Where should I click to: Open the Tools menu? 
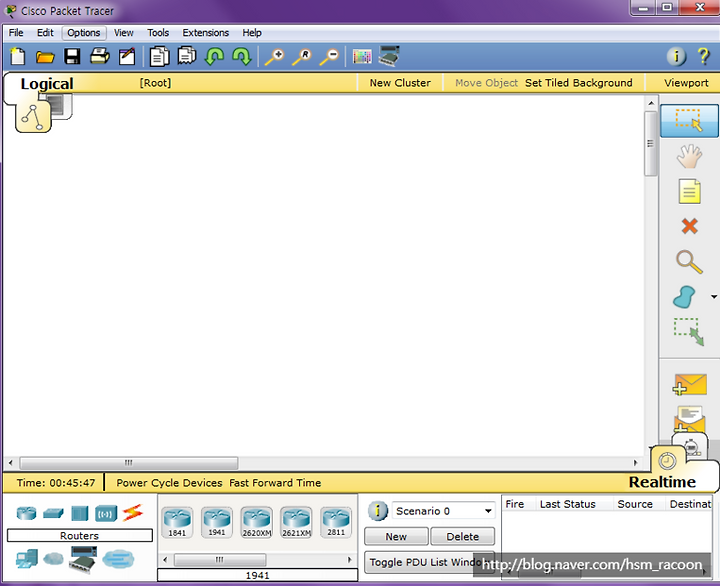tap(158, 33)
